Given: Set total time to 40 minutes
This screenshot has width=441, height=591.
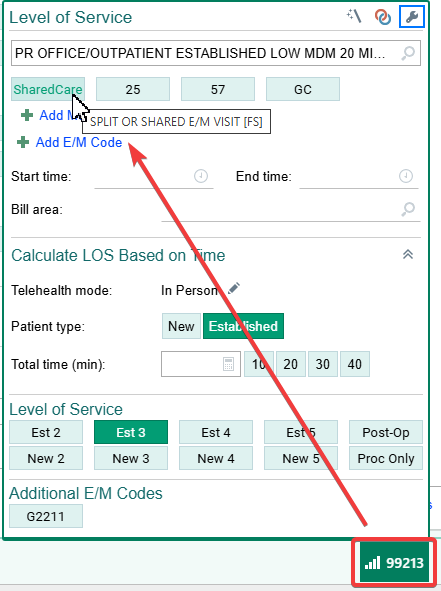Looking at the screenshot, I should [355, 364].
